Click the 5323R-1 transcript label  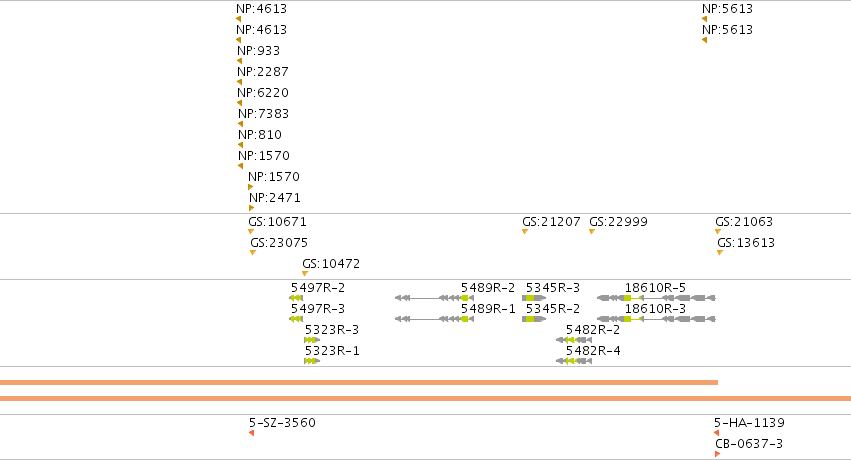point(332,351)
